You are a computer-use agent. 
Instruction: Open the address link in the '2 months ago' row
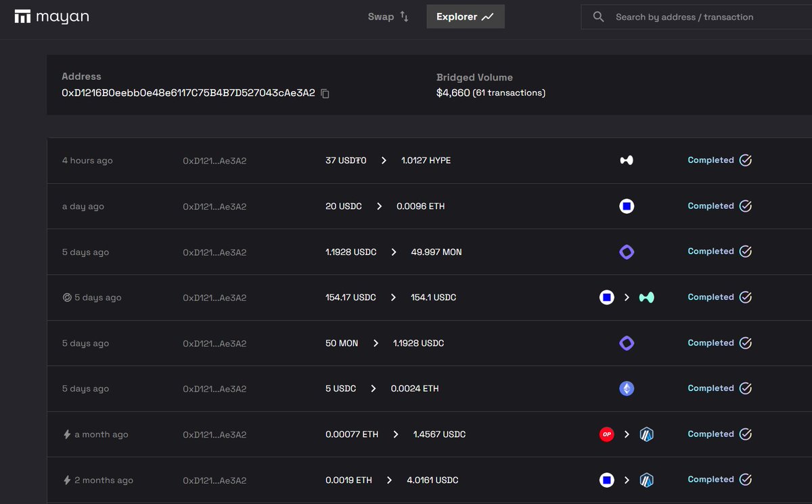pos(215,480)
